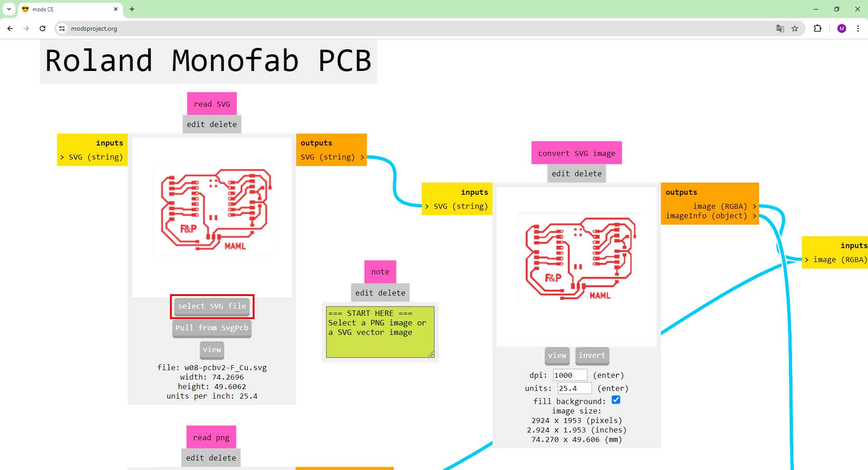Click file: w08-pcbv2-F_Cu.svg text
This screenshot has height=470, width=868.
pos(212,367)
